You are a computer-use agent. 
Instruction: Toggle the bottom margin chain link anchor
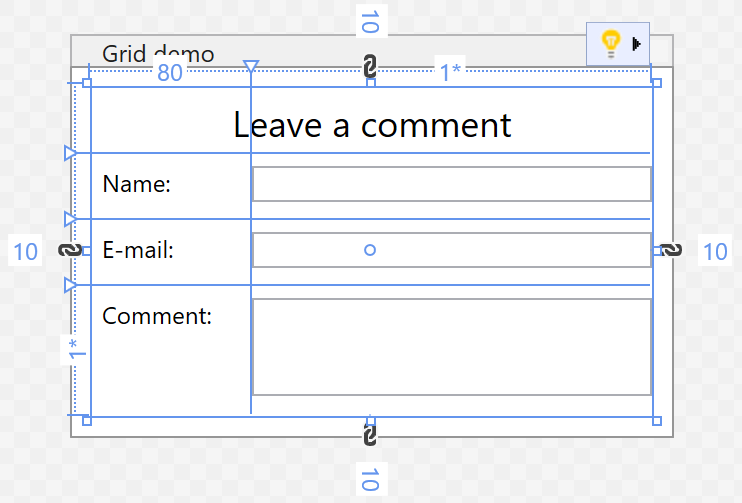pos(369,435)
